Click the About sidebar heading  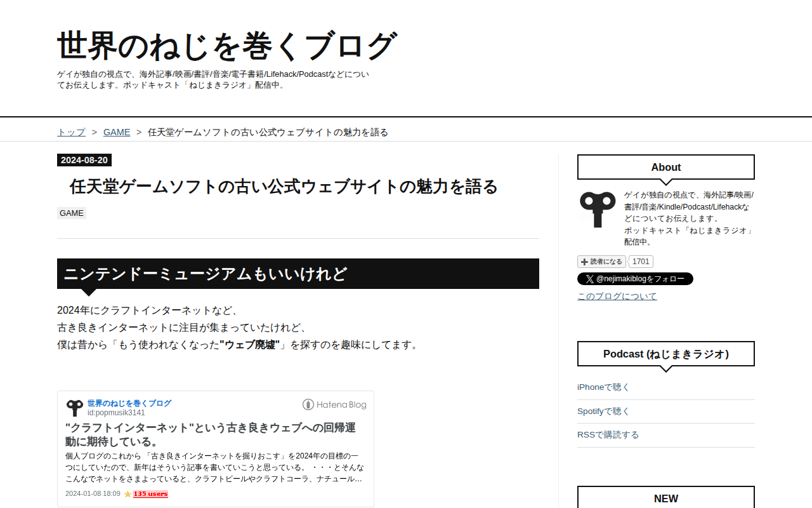[666, 167]
